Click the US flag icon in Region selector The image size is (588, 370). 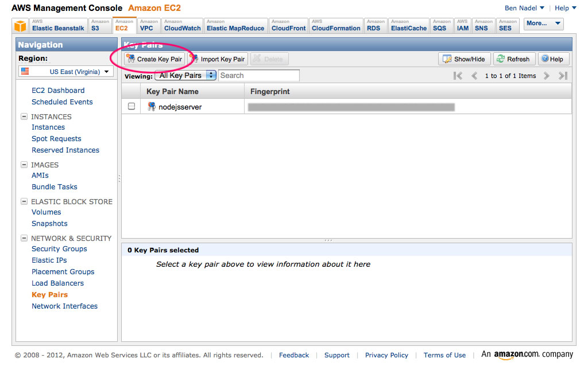tap(25, 71)
